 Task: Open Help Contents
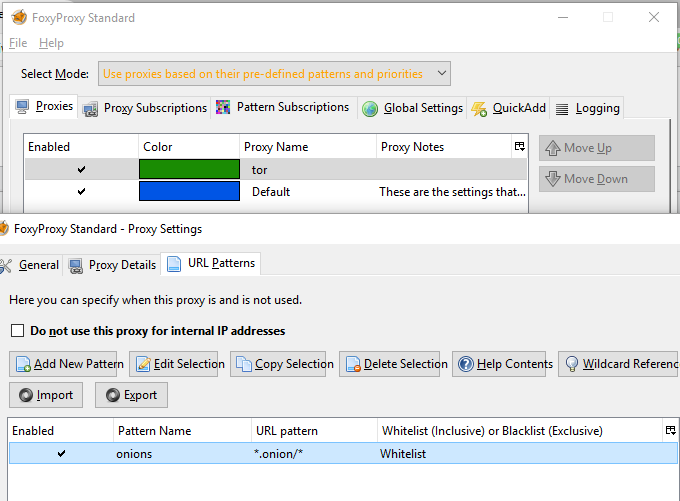pyautogui.click(x=499, y=364)
